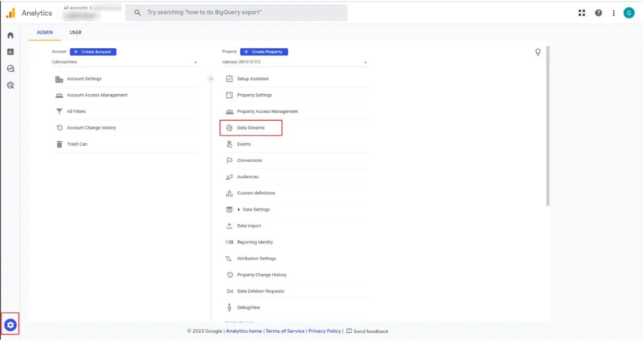
Task: Switch to the USER tab
Action: coord(76,32)
